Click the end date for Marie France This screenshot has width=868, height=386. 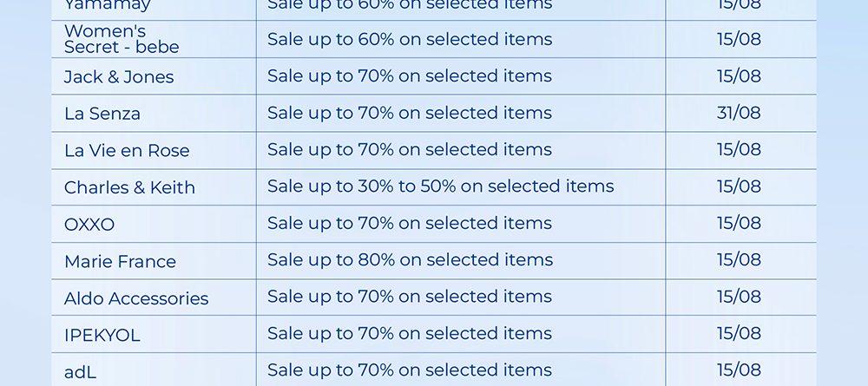coord(739,260)
